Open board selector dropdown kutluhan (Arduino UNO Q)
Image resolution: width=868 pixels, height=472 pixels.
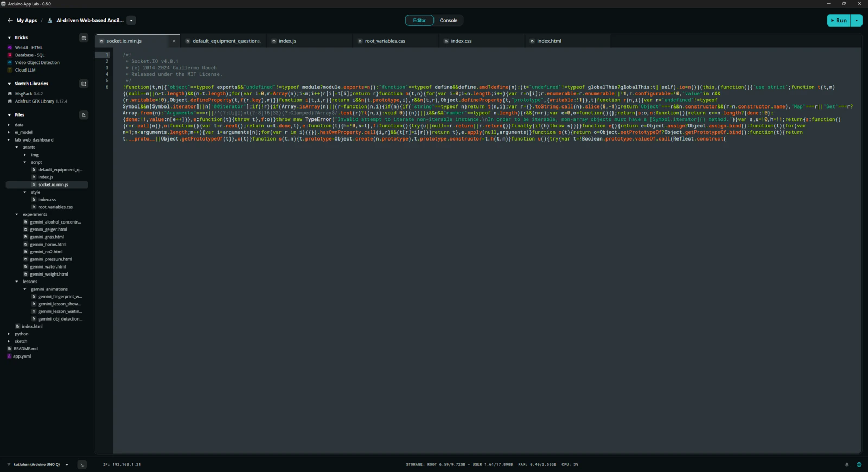(38, 465)
